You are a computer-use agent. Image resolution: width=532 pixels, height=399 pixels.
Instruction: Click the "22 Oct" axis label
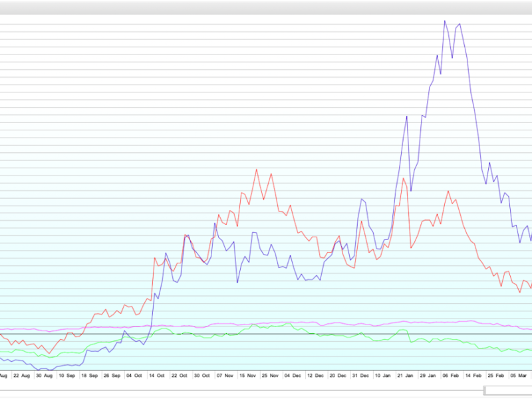point(180,376)
